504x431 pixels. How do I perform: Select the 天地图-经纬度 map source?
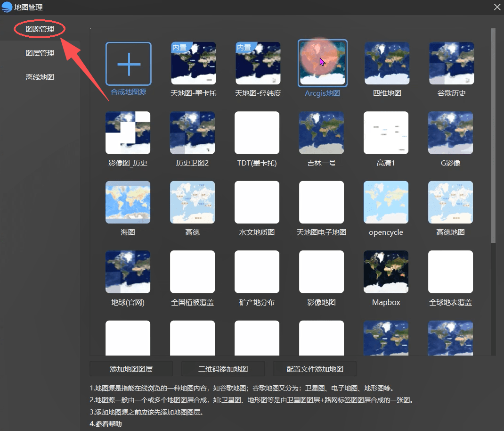pos(258,63)
